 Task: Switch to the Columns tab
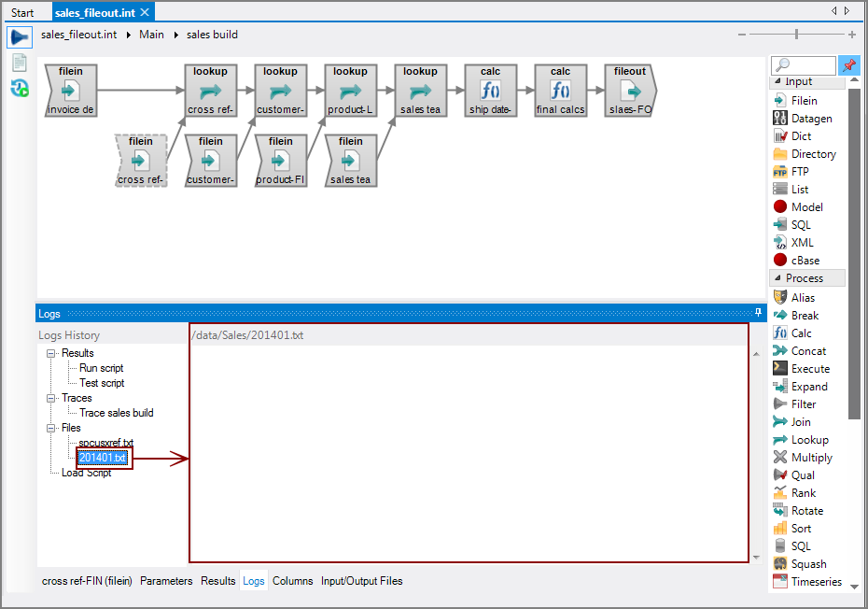click(x=292, y=581)
